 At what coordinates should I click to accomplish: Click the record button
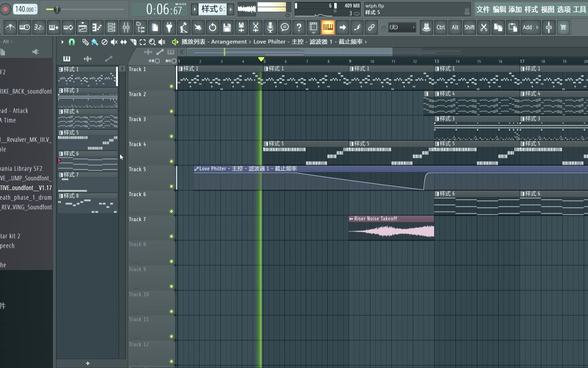click(5, 9)
